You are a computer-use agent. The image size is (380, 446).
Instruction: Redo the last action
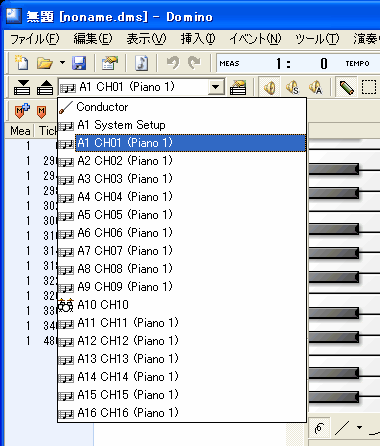pyautogui.click(x=194, y=63)
